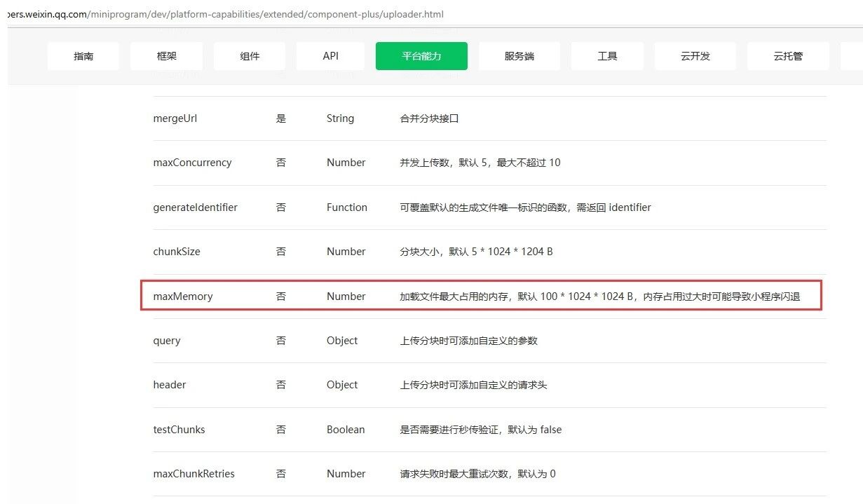This screenshot has height=504, width=863.
Task: Select the mergeUrl property name
Action: 175,118
